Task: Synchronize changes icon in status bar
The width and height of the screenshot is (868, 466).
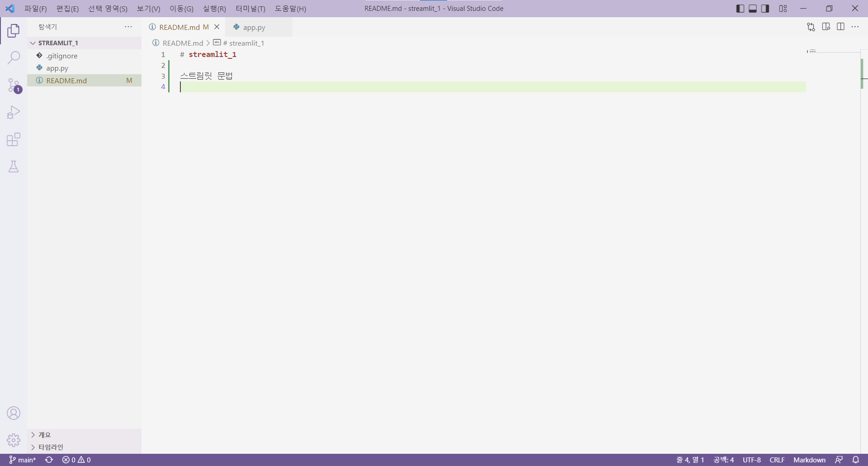Action: tap(49, 460)
